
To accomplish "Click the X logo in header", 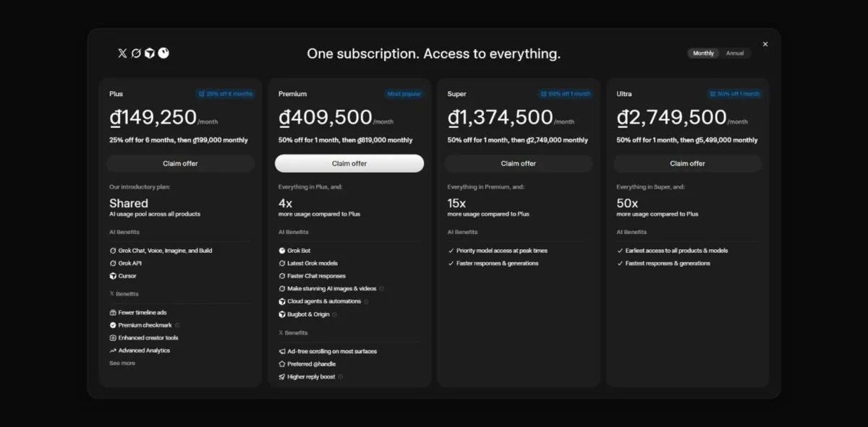I will point(122,53).
